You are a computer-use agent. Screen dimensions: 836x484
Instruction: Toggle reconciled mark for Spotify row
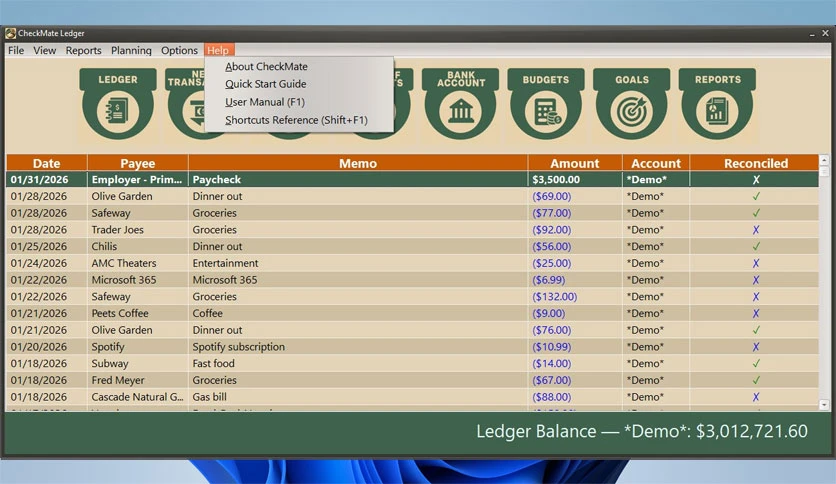[755, 346]
